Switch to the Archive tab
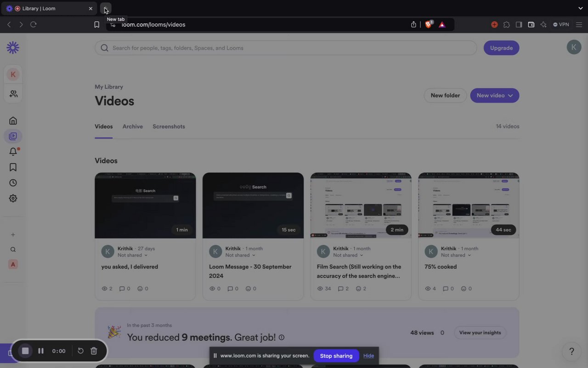 tap(133, 126)
